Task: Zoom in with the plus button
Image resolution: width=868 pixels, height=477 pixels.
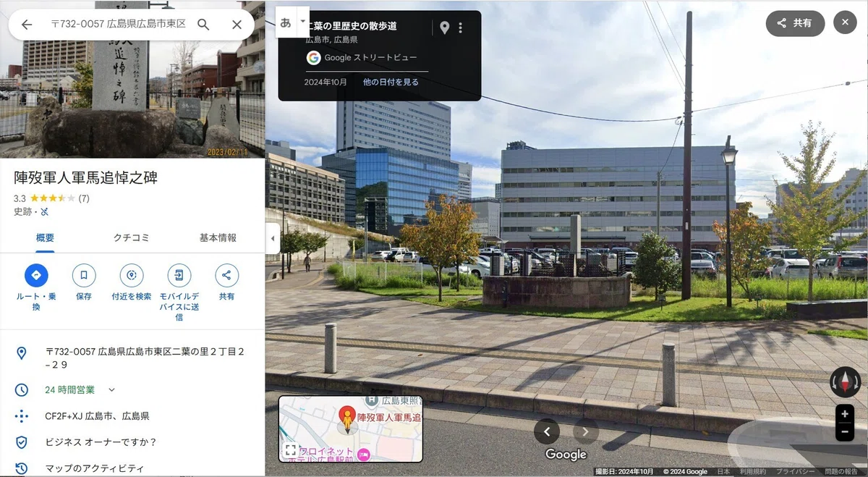Action: coord(845,415)
